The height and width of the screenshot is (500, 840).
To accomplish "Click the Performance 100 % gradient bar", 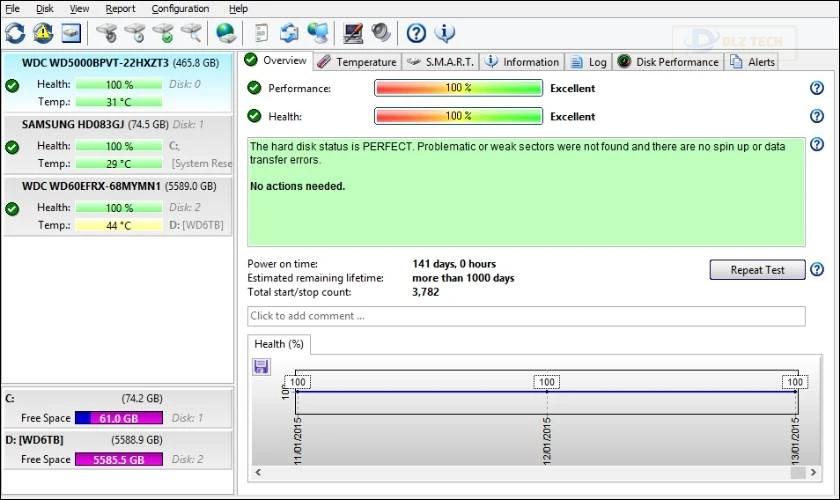I will click(x=459, y=88).
